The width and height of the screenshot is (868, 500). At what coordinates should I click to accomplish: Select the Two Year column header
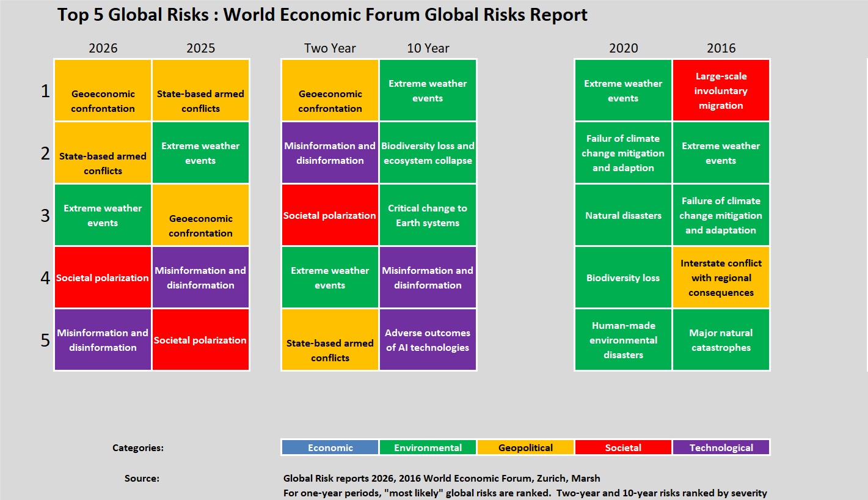(x=330, y=48)
